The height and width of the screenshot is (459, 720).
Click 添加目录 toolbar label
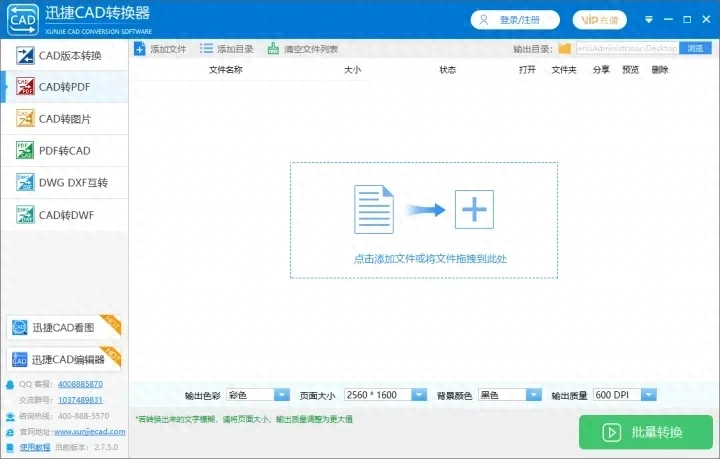click(x=235, y=49)
